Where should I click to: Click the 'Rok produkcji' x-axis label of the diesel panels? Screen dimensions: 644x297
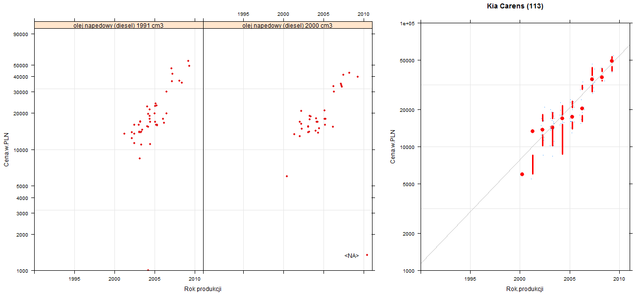click(203, 289)
